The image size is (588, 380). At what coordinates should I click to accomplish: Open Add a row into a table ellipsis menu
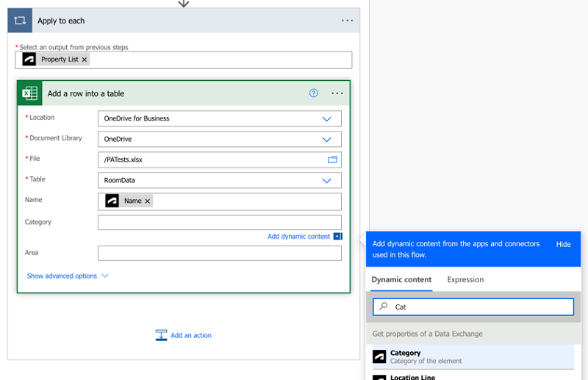[337, 93]
